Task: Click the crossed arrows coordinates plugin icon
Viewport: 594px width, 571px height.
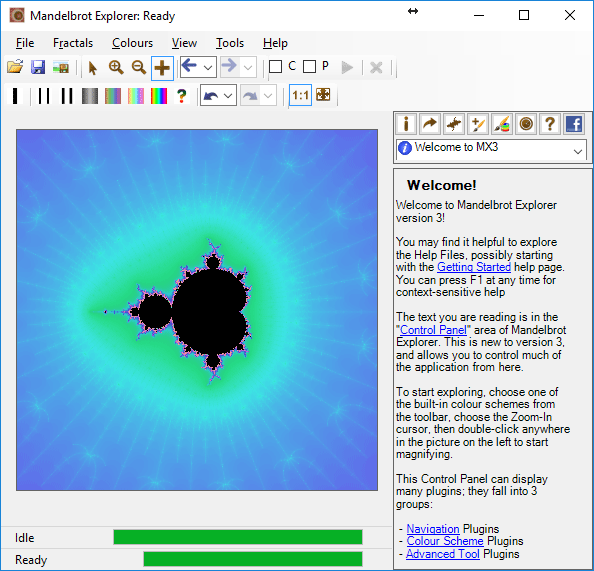Action: [x=454, y=124]
